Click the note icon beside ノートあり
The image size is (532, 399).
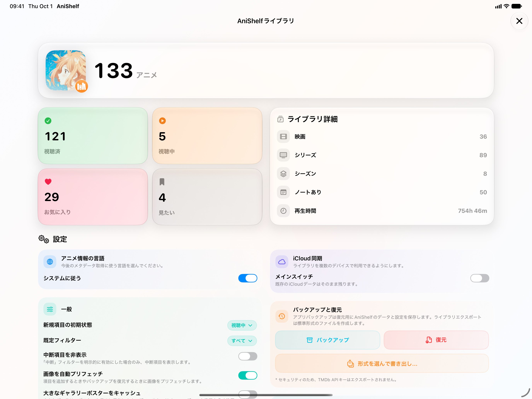coord(283,192)
